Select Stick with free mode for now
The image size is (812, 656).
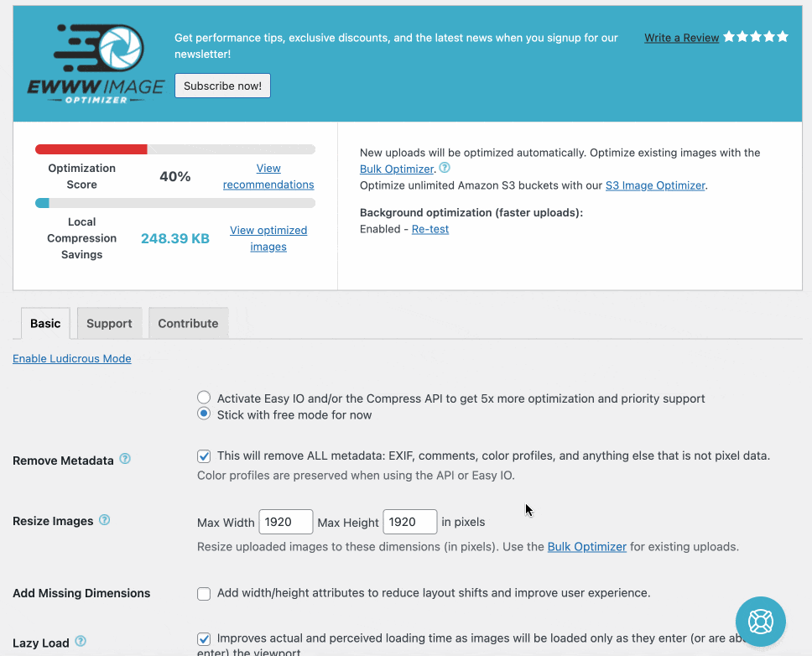(x=204, y=414)
